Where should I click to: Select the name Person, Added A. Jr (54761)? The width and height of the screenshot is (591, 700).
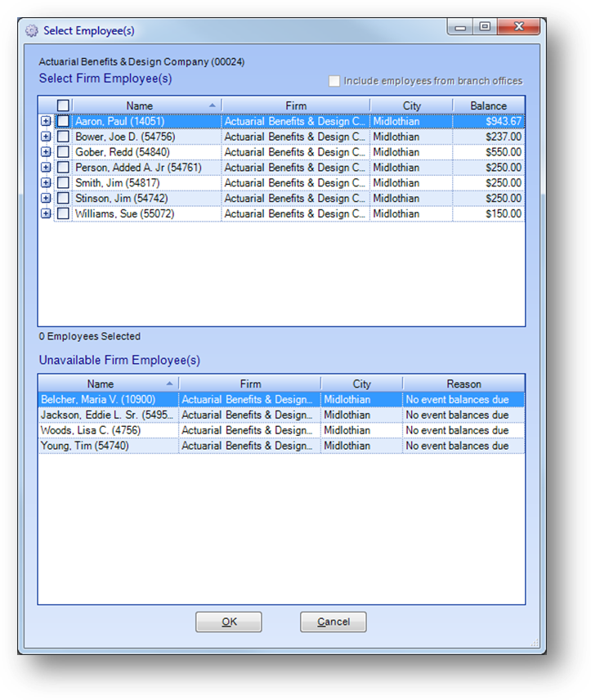[138, 168]
